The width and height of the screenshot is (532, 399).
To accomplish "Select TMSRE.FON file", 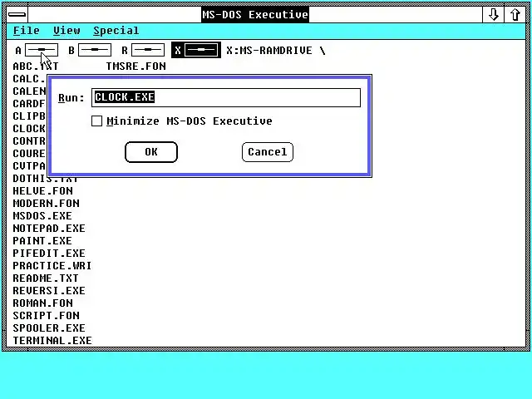I will tap(136, 66).
